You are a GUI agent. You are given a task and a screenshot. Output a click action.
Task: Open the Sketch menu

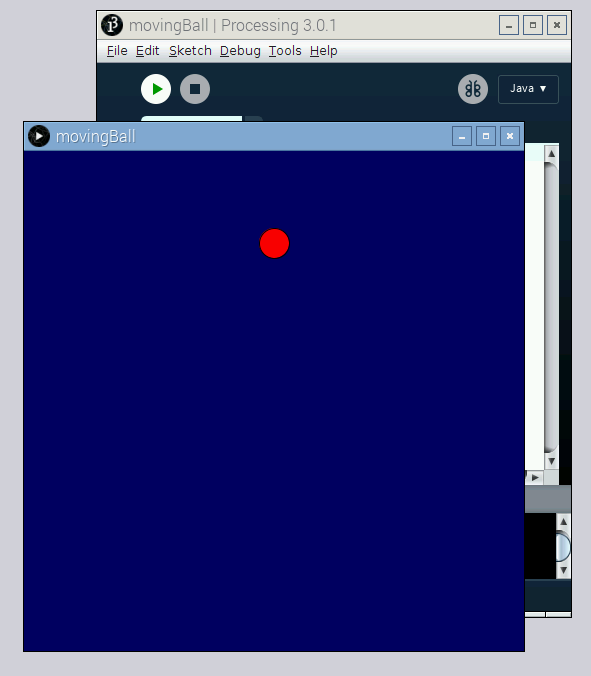[x=190, y=51]
